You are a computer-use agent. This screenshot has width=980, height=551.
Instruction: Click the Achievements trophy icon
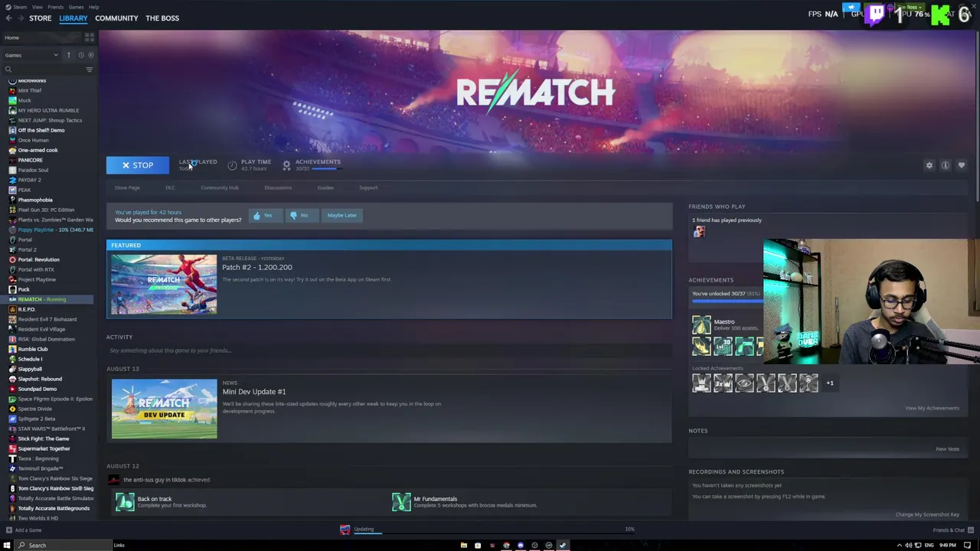286,165
